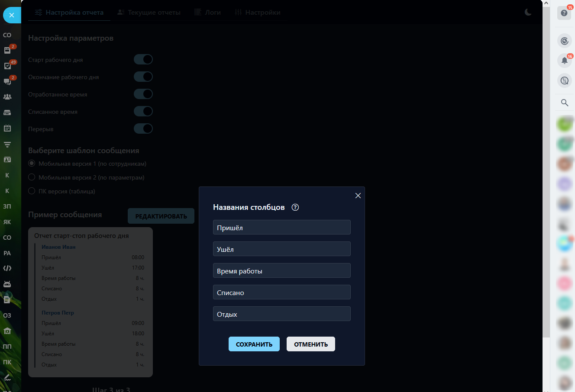
Task: Open the ПК item in left sidebar
Action: [x=7, y=362]
